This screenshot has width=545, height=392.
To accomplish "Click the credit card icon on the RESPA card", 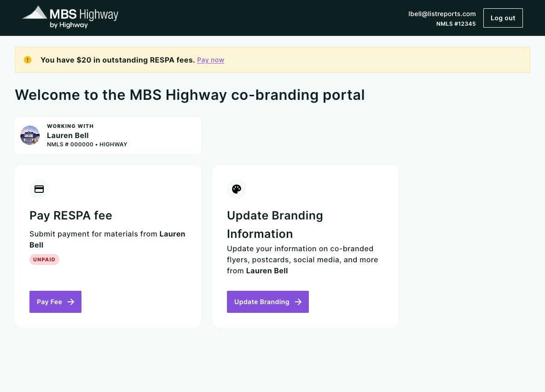I will pyautogui.click(x=39, y=189).
